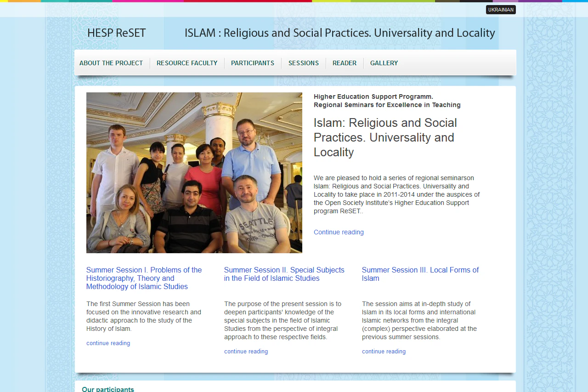Click the main 'Continue reading' link
This screenshot has height=392, width=588.
(339, 232)
